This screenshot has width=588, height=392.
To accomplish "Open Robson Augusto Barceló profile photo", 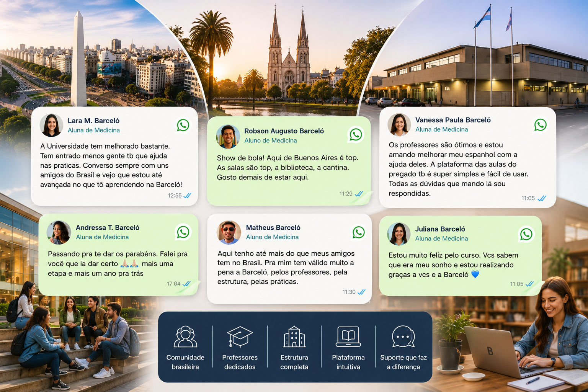I will pyautogui.click(x=228, y=136).
